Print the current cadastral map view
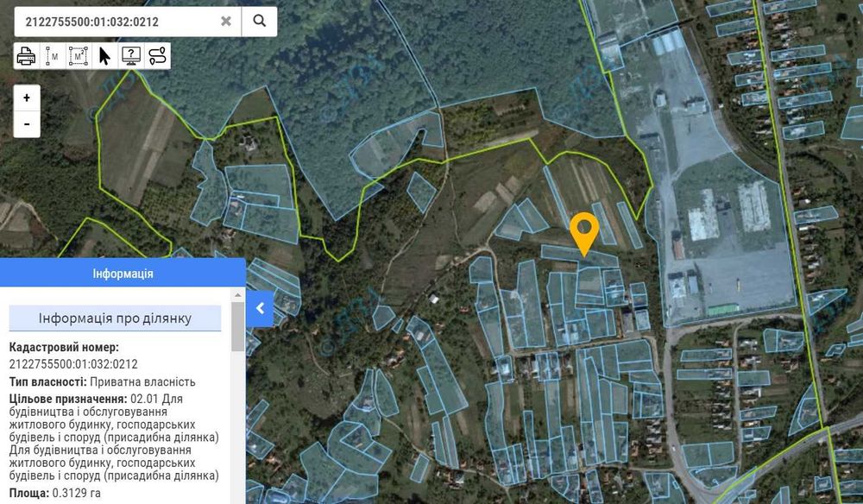 pos(27,56)
